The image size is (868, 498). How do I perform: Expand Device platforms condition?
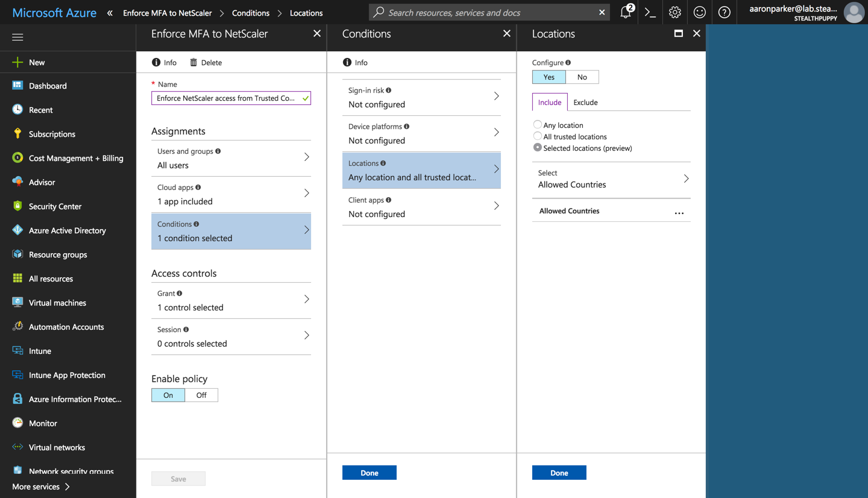[421, 133]
